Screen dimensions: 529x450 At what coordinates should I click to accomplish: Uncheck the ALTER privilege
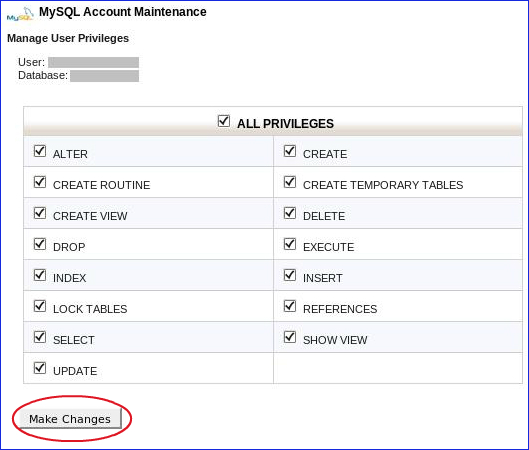coord(40,151)
